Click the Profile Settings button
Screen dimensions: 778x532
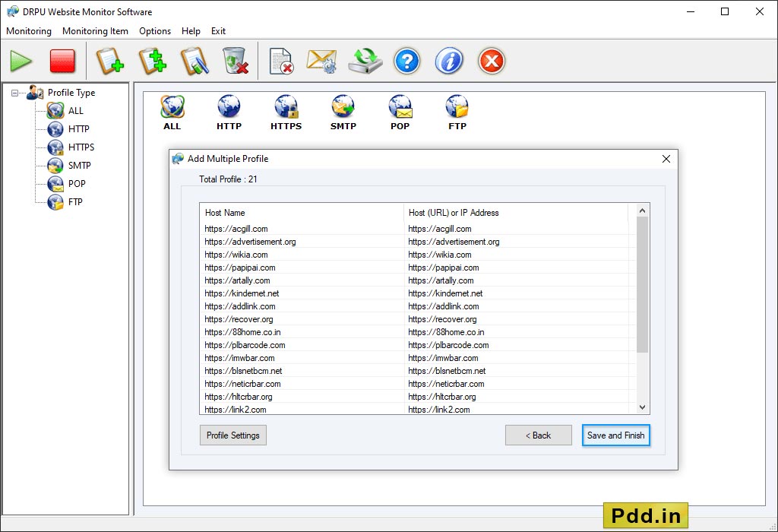tap(233, 435)
